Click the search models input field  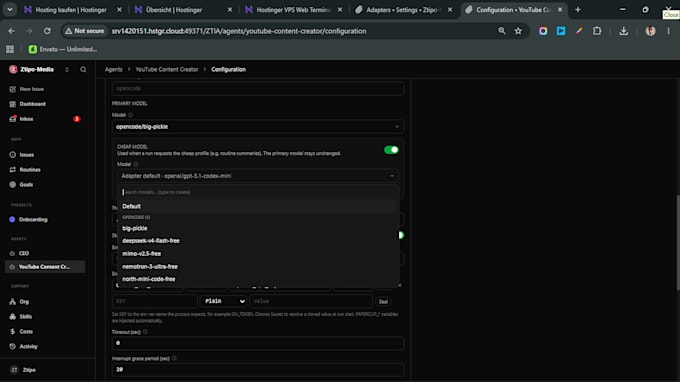point(258,192)
